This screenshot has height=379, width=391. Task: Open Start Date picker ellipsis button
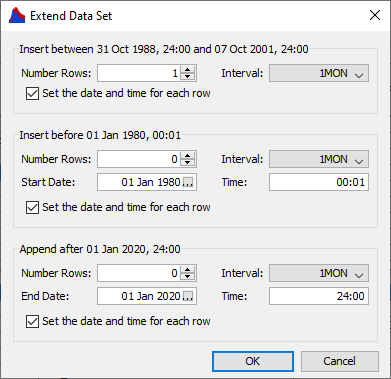188,182
